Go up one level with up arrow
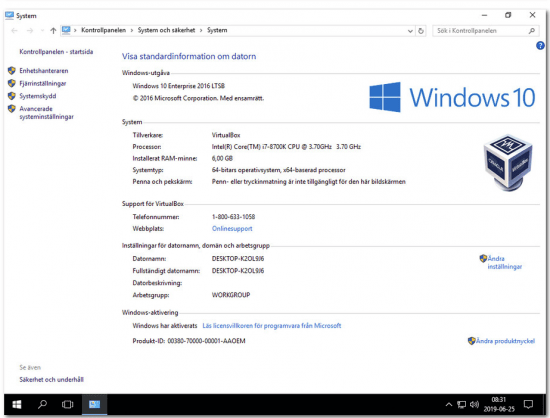550x418 pixels. [x=53, y=31]
